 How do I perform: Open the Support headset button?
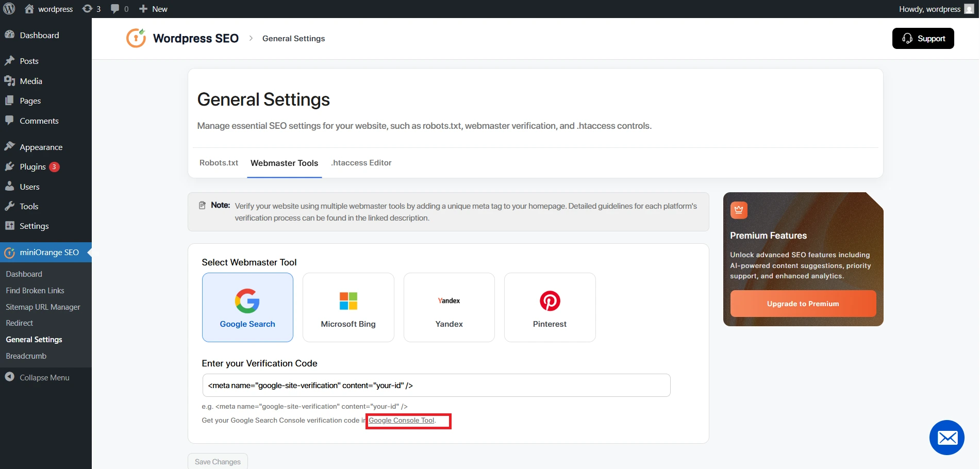coord(922,38)
